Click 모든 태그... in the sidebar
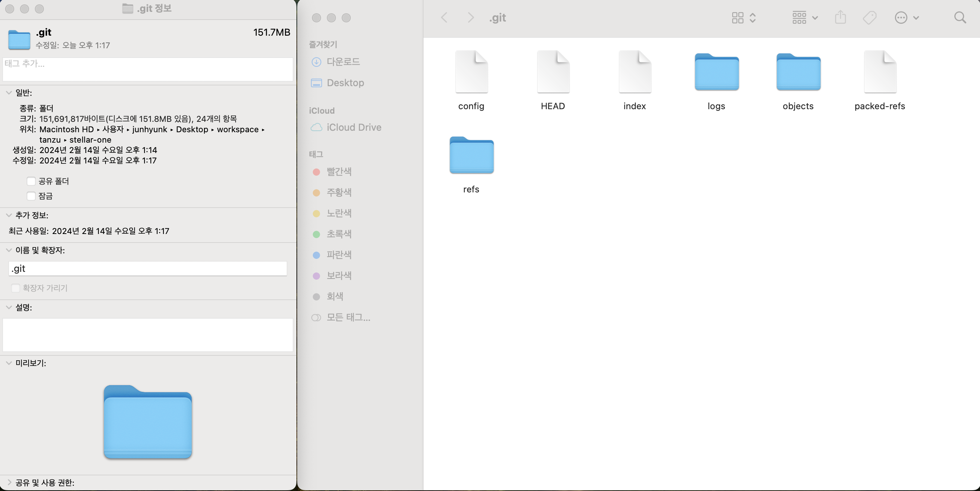 point(348,317)
